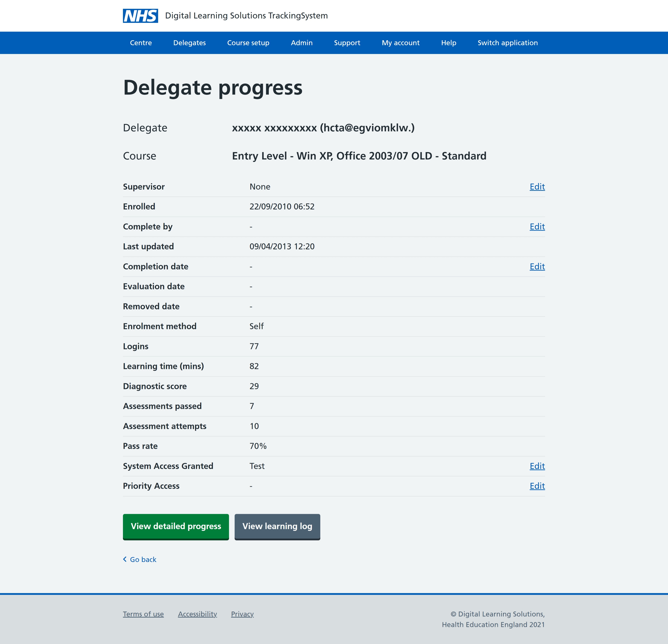
Task: Go to the Admin section
Action: [302, 43]
